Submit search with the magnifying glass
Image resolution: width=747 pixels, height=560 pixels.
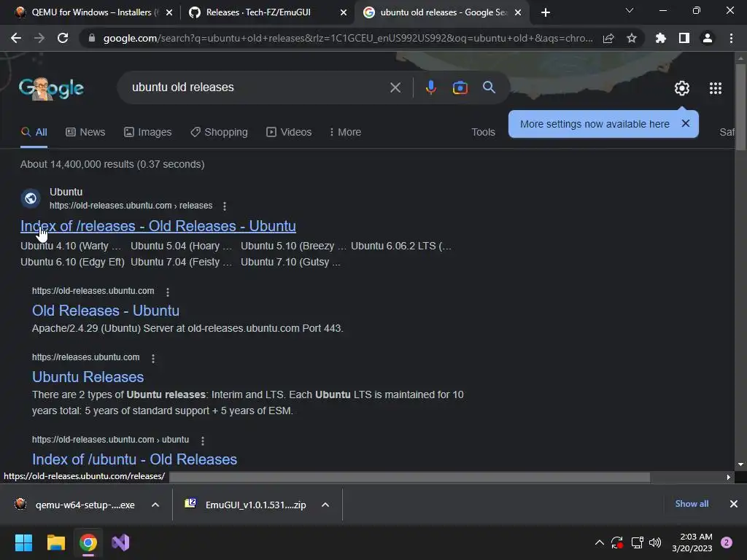489,87
